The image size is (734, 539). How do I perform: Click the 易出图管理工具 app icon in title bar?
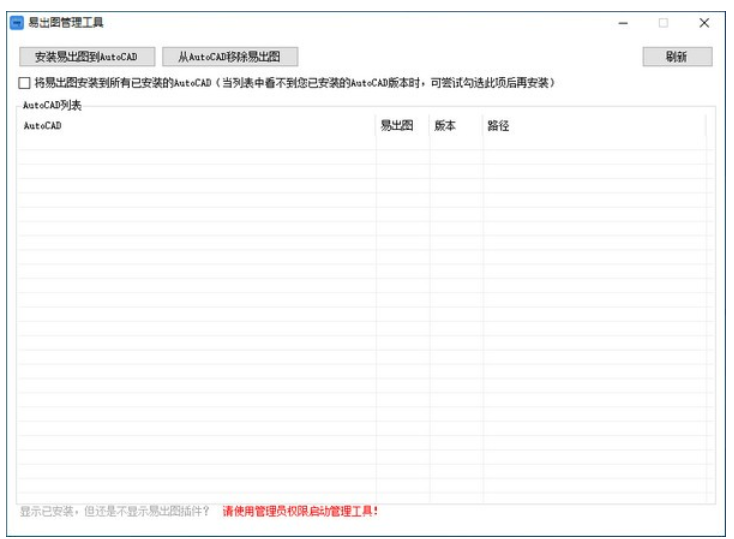(x=16, y=22)
